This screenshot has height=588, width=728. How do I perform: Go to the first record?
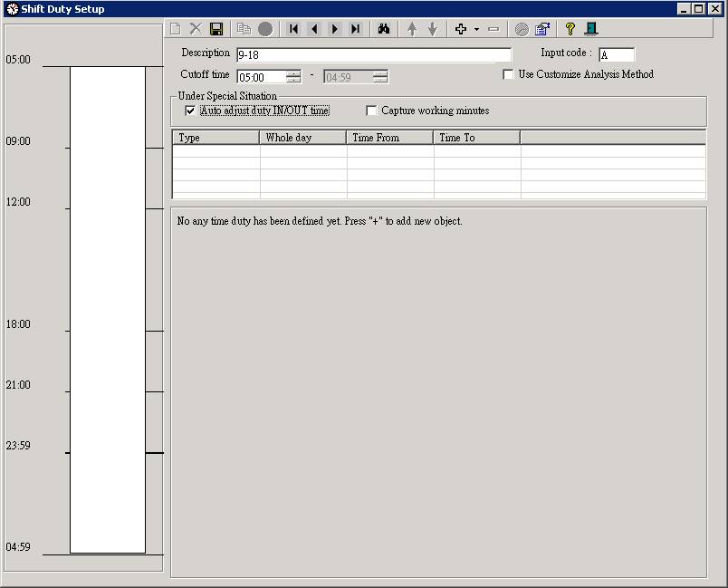click(293, 29)
